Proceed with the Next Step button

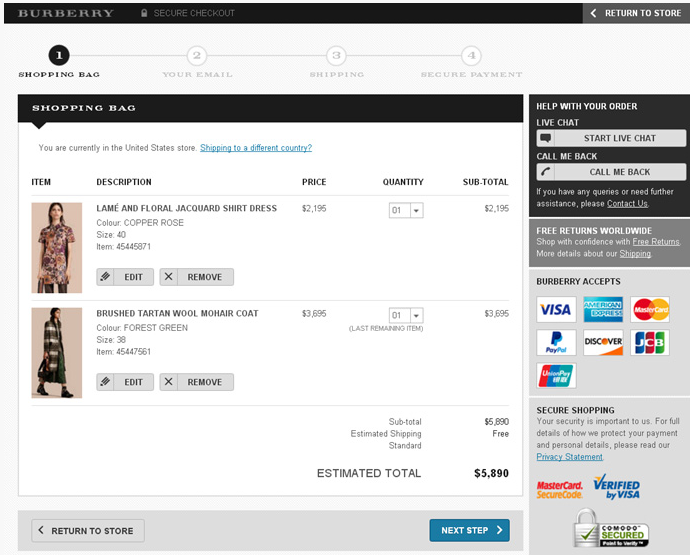[470, 530]
